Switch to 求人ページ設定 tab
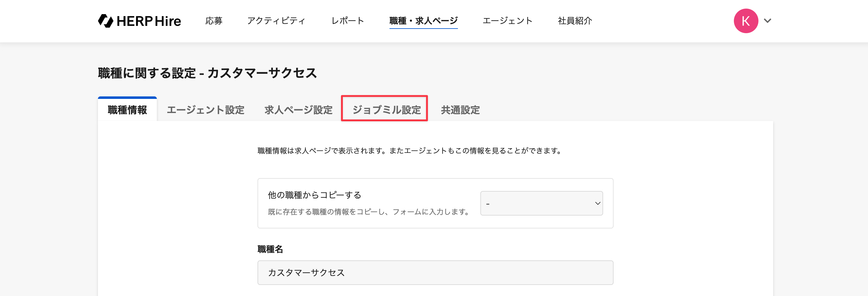The width and height of the screenshot is (868, 296). pyautogui.click(x=298, y=110)
